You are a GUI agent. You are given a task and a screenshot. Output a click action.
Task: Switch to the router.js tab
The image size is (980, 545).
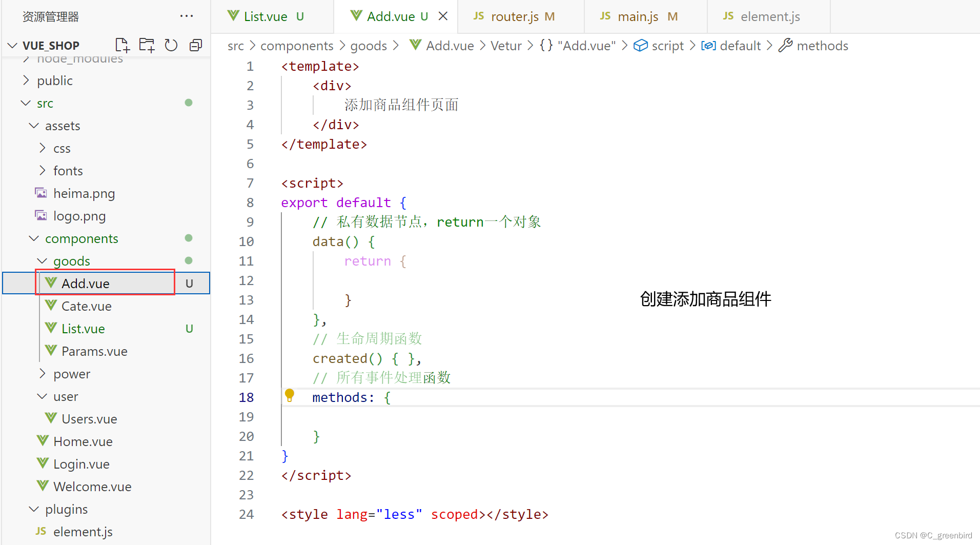coord(521,16)
